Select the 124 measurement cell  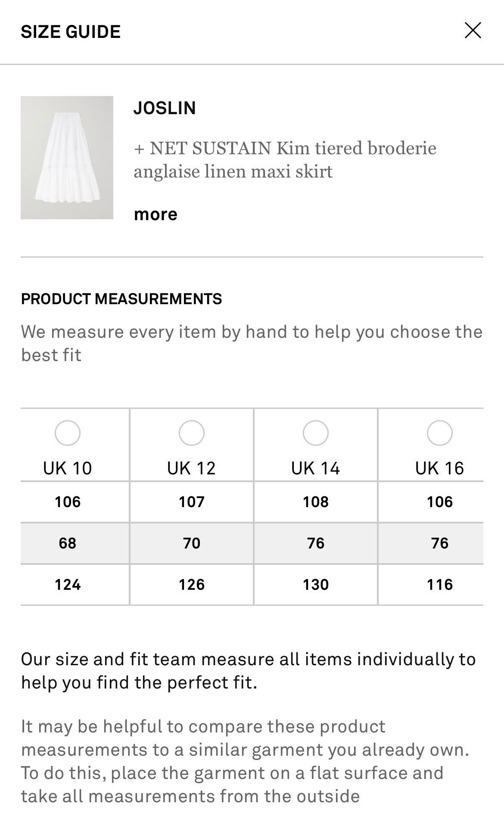click(x=68, y=585)
